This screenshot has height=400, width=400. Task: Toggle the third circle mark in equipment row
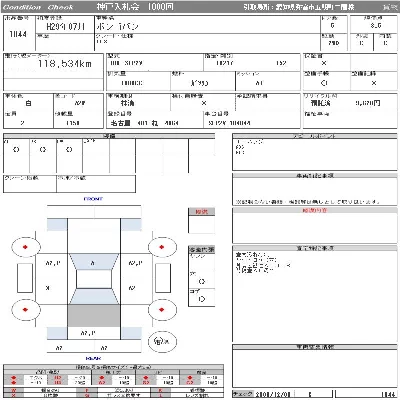point(69,150)
